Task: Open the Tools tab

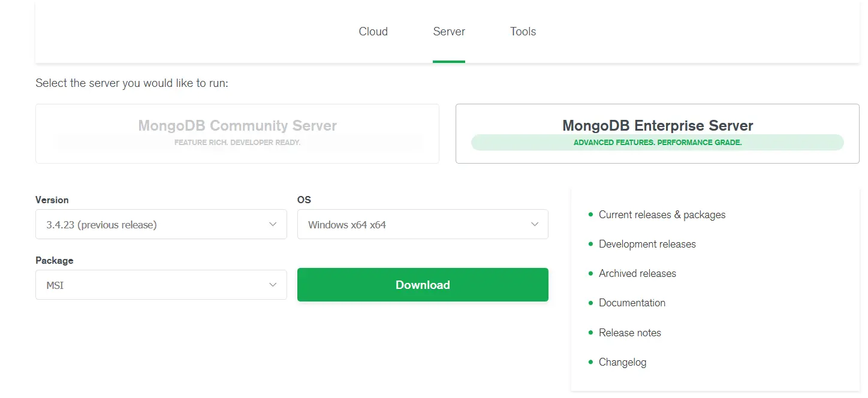Action: tap(523, 31)
